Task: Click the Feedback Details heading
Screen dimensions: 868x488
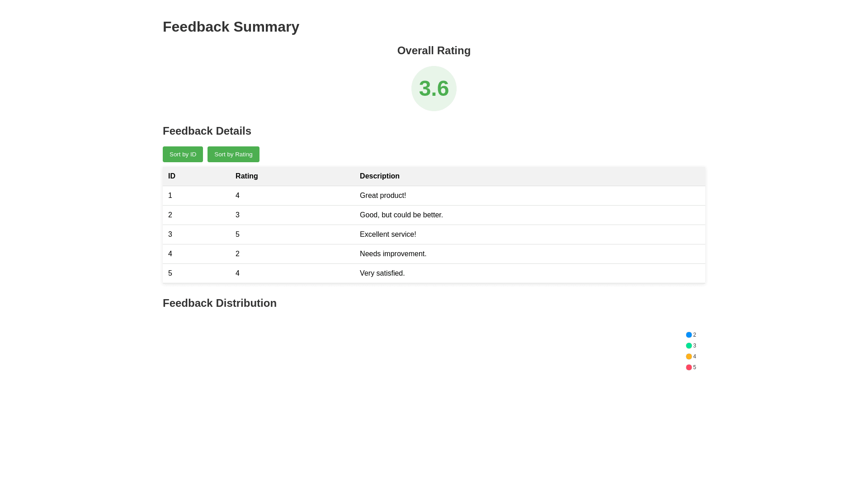Action: 207,131
